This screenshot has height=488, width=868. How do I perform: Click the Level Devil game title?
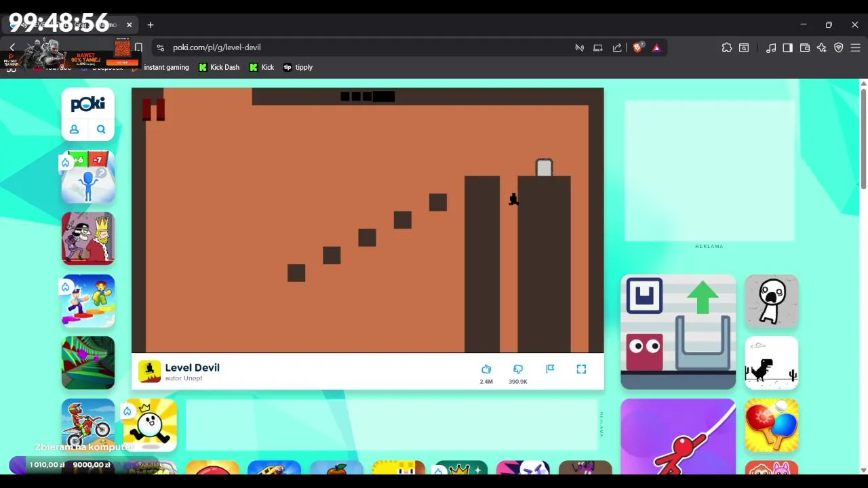coord(193,367)
